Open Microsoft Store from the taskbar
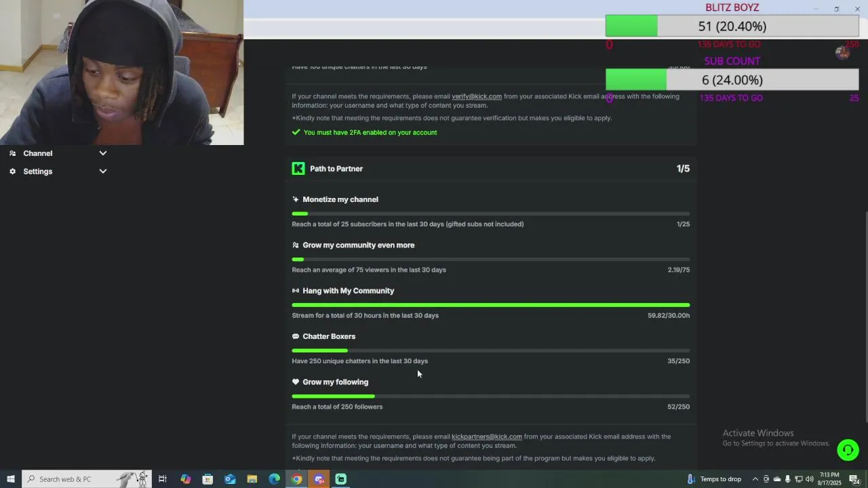The width and height of the screenshot is (868, 488). (x=208, y=479)
